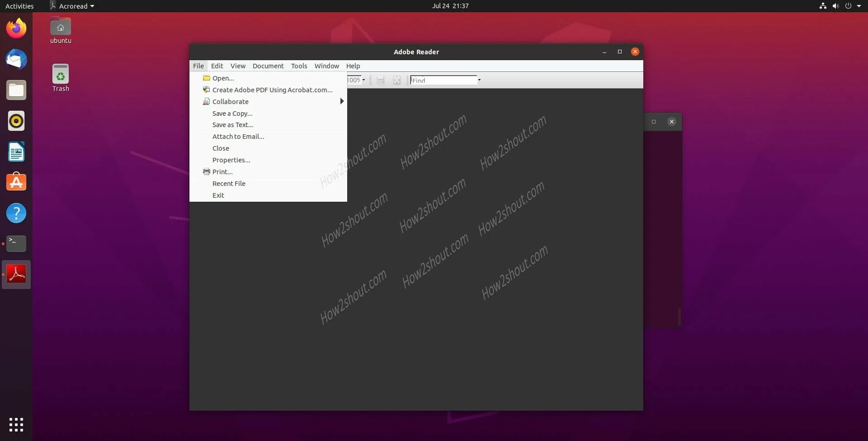Select Exit in the File menu
Screen dimensions: 868x441
(268, 195)
